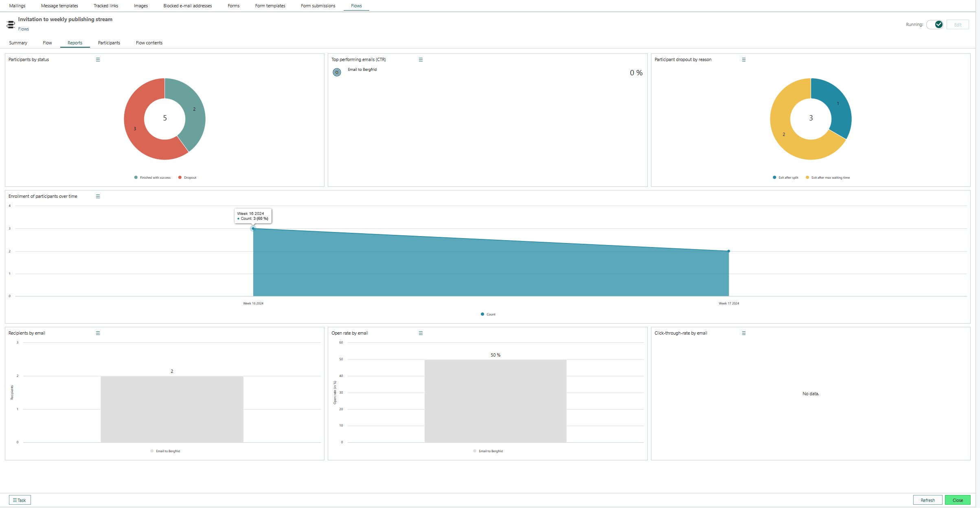Screen dimensions: 980x508
Task: Click the Flow tab navigation item
Action: click(47, 43)
